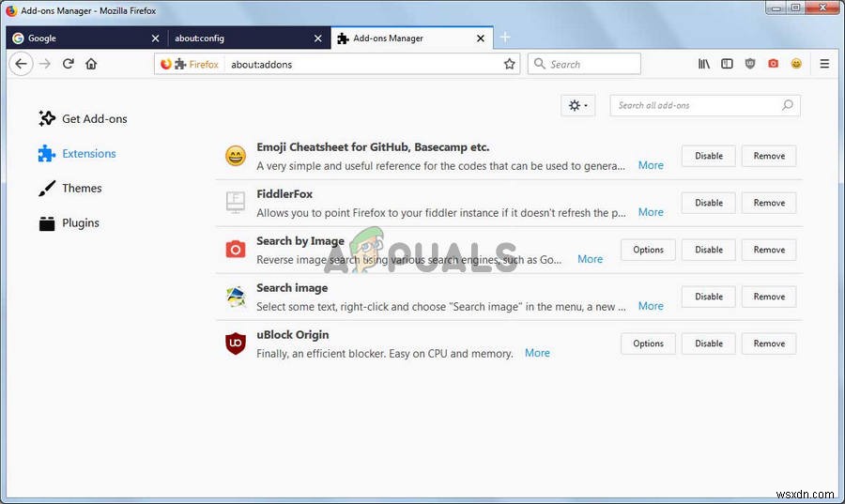Show more about FiddlerFox
Viewport: 845px width, 504px height.
click(x=651, y=212)
